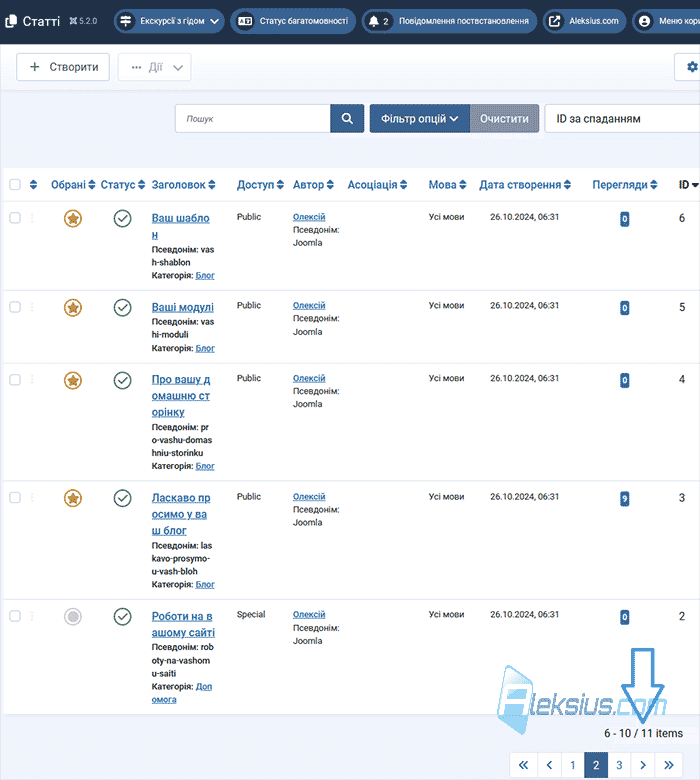Sort by Обрані column

point(73,185)
